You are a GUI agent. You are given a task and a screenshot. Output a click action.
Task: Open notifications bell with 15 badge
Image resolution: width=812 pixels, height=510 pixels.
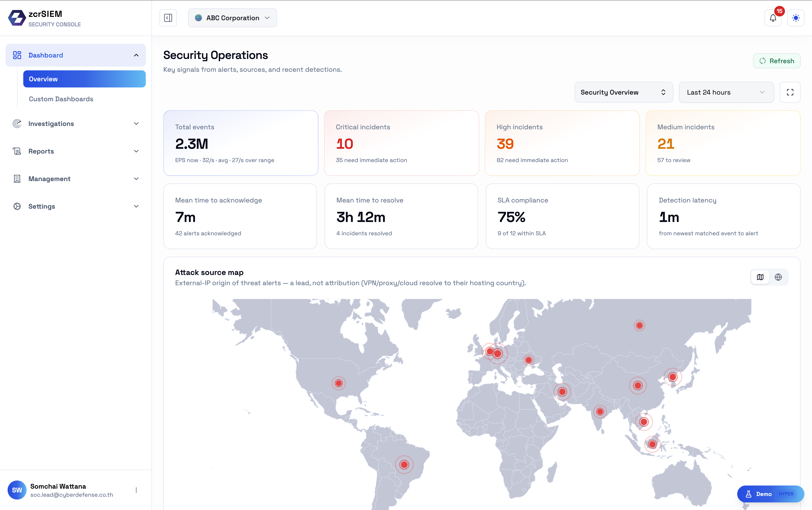(773, 18)
